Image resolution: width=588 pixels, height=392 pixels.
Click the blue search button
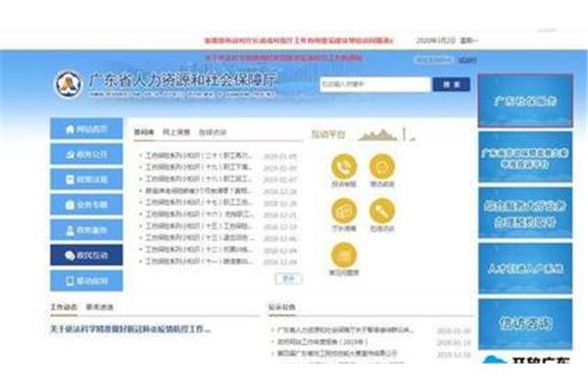pos(451,84)
